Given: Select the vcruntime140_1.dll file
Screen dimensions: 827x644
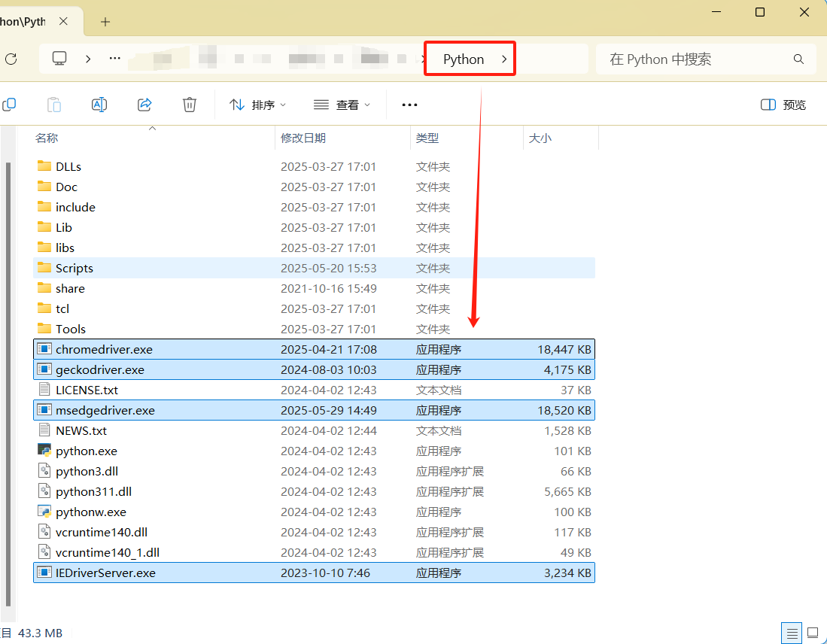Looking at the screenshot, I should (314, 552).
